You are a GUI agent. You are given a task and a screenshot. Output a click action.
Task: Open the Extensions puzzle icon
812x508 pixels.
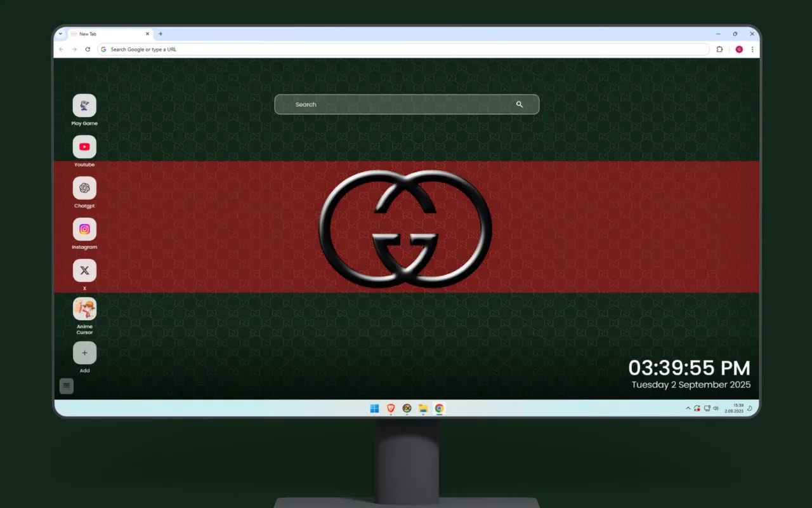(x=719, y=50)
